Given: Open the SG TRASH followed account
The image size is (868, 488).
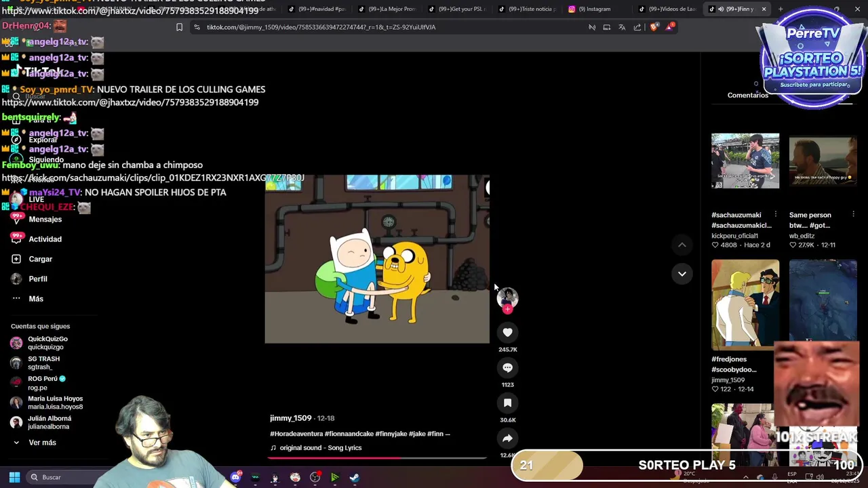Looking at the screenshot, I should coord(43,363).
